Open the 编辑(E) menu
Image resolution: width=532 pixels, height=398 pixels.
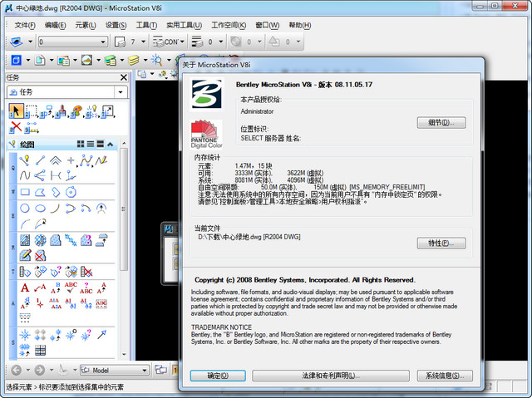55,25
